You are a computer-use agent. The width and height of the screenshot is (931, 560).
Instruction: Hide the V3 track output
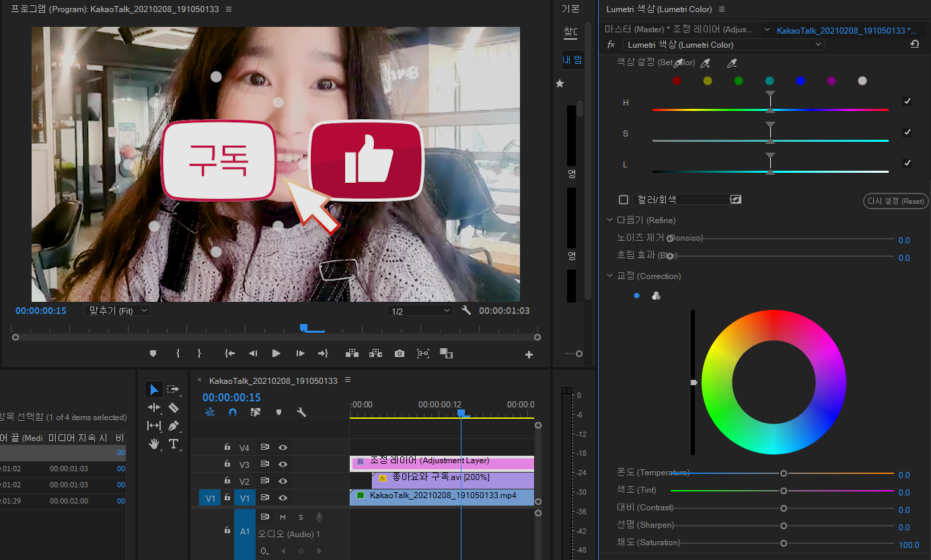[283, 464]
